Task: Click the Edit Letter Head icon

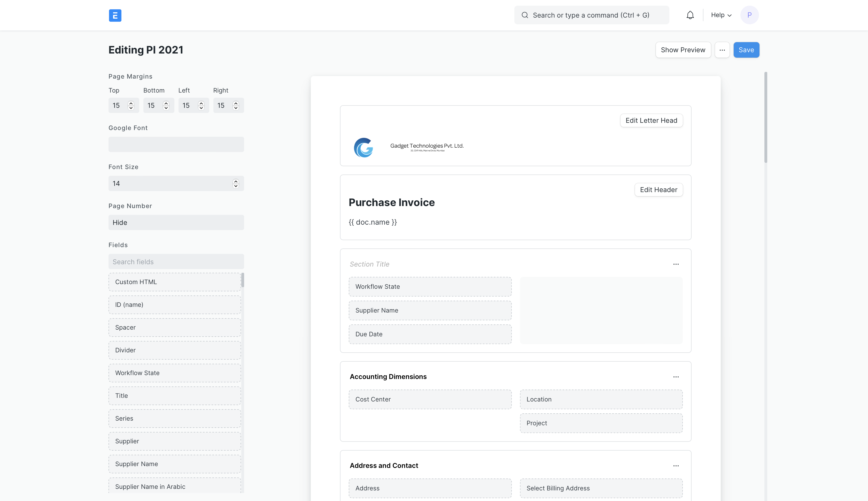Action: coord(651,120)
